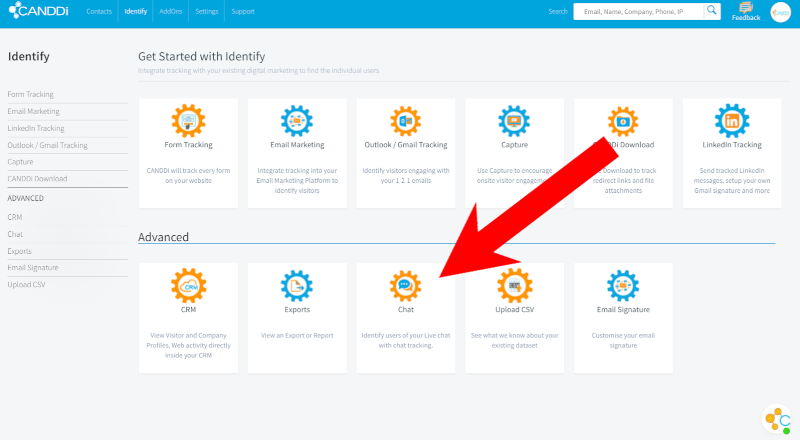Click 'Customise your email signature' text

pyautogui.click(x=623, y=340)
